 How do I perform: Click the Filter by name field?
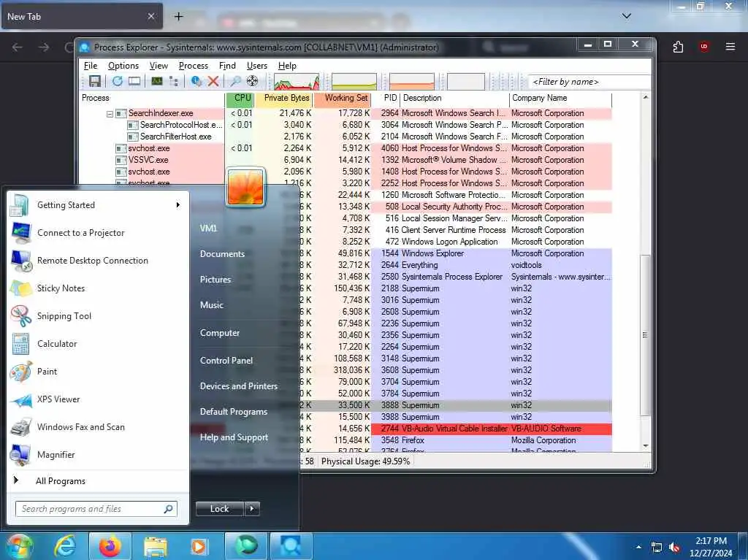[589, 82]
